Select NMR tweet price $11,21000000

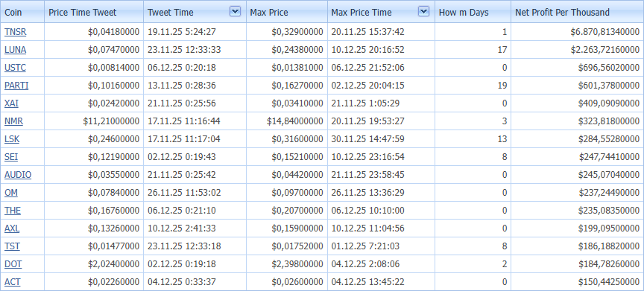point(111,121)
